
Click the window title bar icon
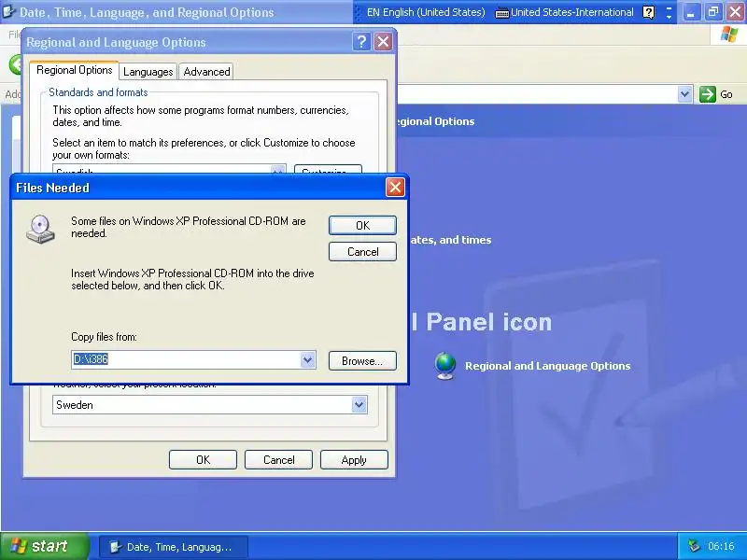tap(8, 12)
